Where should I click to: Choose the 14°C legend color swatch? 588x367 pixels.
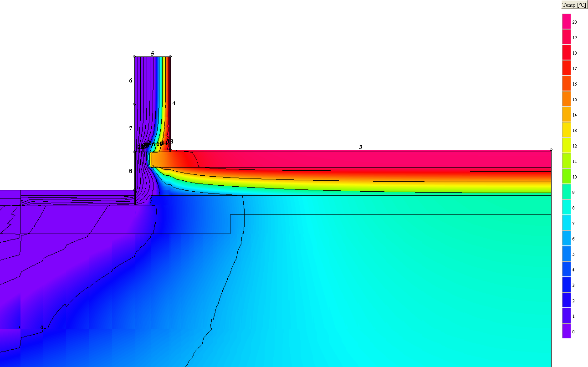tap(566, 114)
